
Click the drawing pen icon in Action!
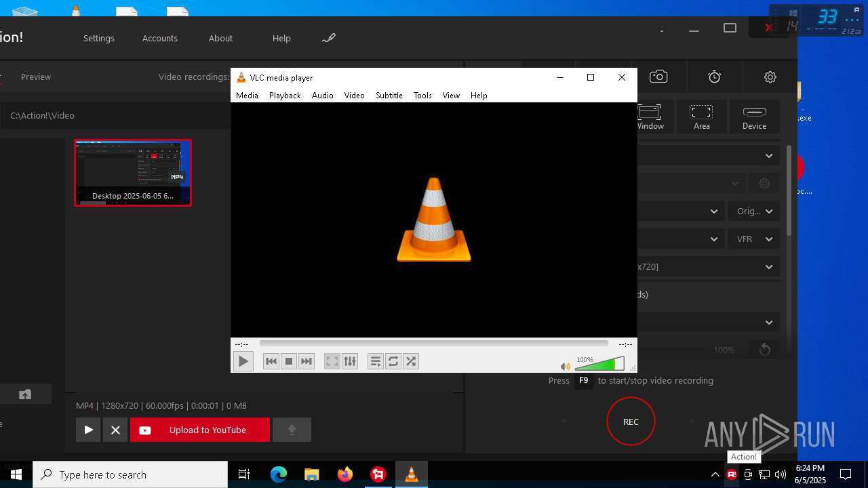click(x=329, y=38)
